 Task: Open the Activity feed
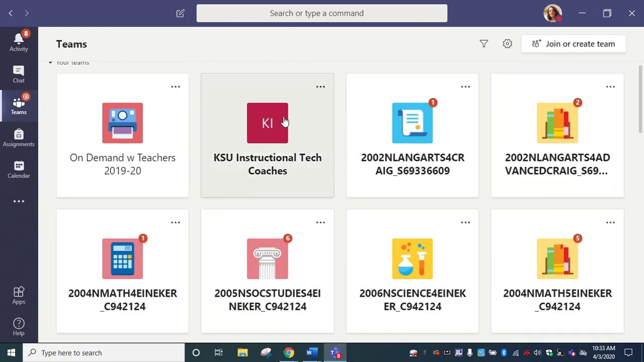point(19,41)
